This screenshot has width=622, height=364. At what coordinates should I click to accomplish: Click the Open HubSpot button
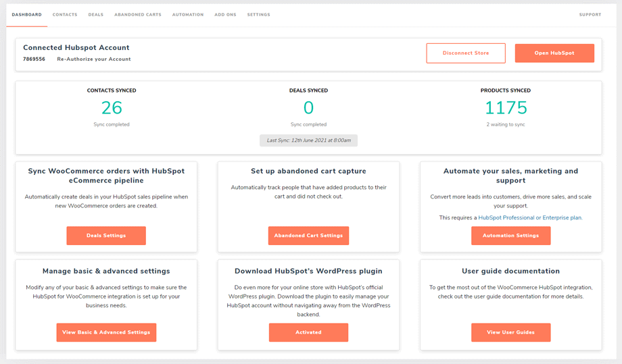click(554, 53)
